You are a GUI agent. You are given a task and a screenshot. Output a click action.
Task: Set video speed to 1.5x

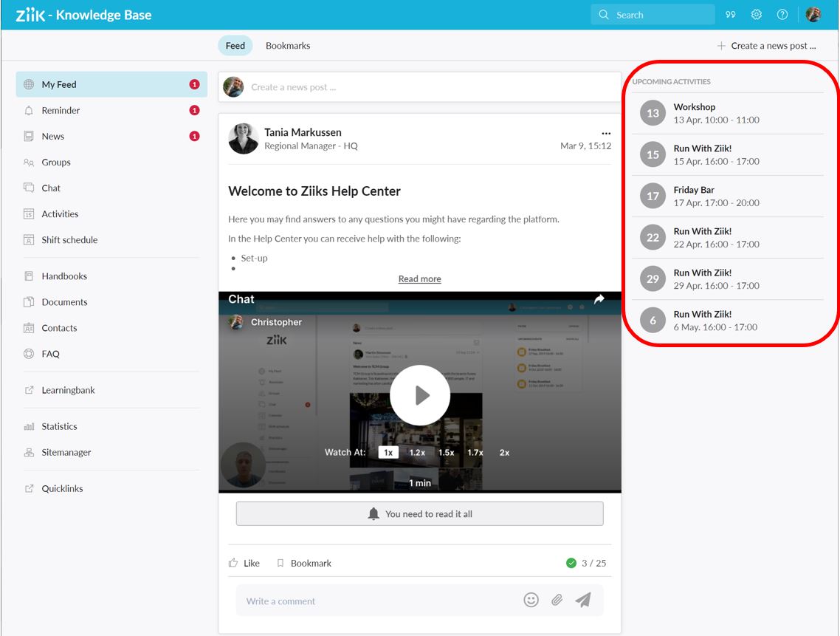click(447, 453)
